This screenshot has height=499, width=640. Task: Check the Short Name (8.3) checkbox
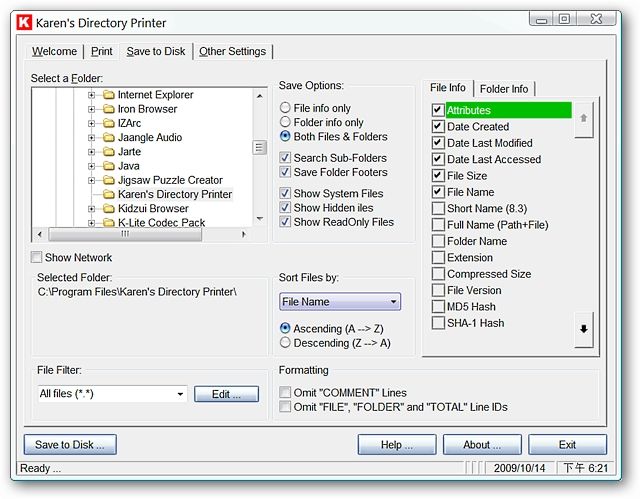pos(438,208)
